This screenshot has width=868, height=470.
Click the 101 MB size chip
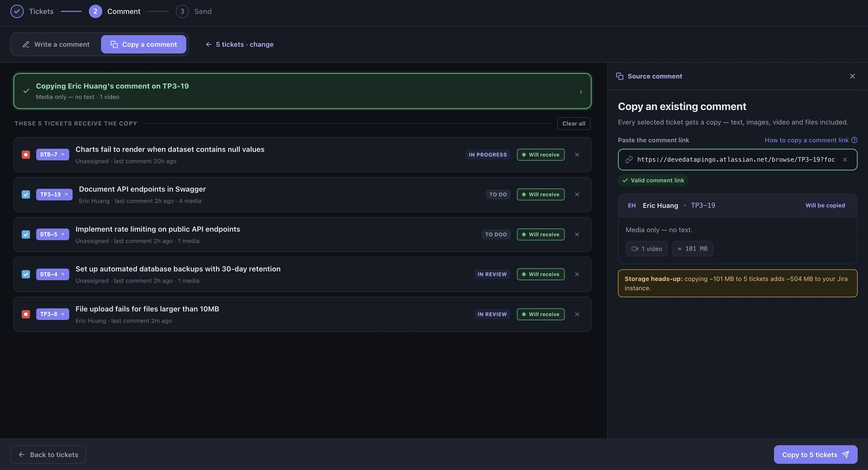(x=692, y=248)
